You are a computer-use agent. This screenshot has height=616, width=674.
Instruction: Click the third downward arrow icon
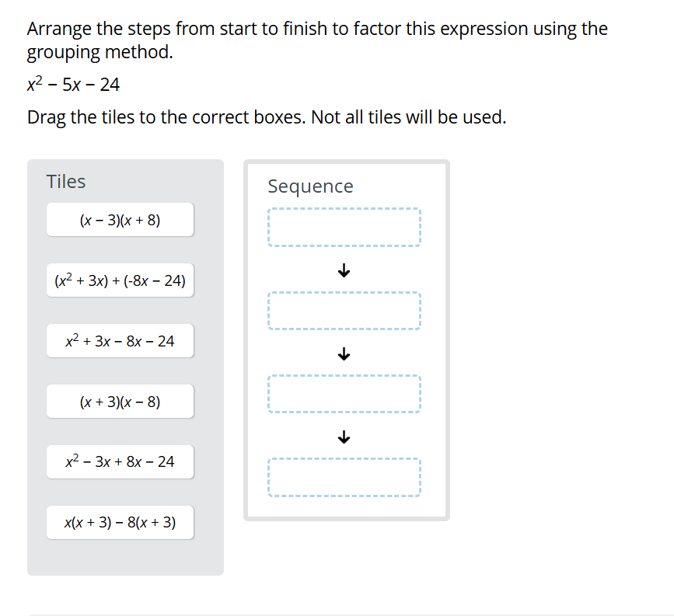pos(343,437)
